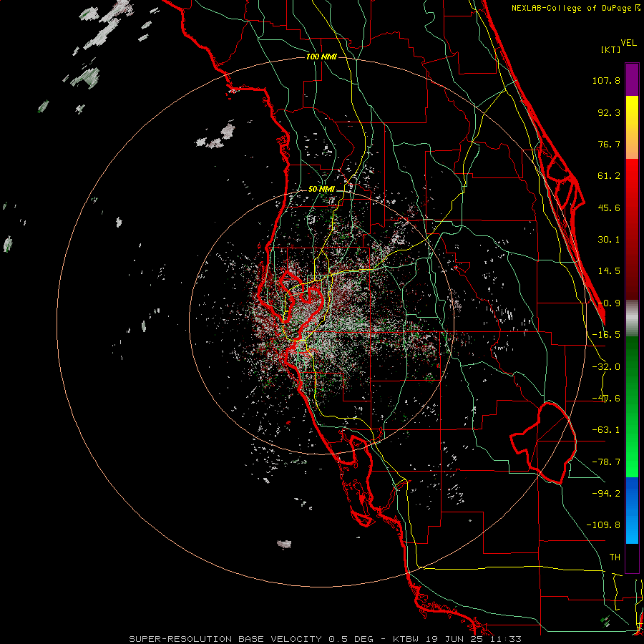The image size is (644, 644).
Task: Click the -16.5 scale value
Action: [606, 335]
